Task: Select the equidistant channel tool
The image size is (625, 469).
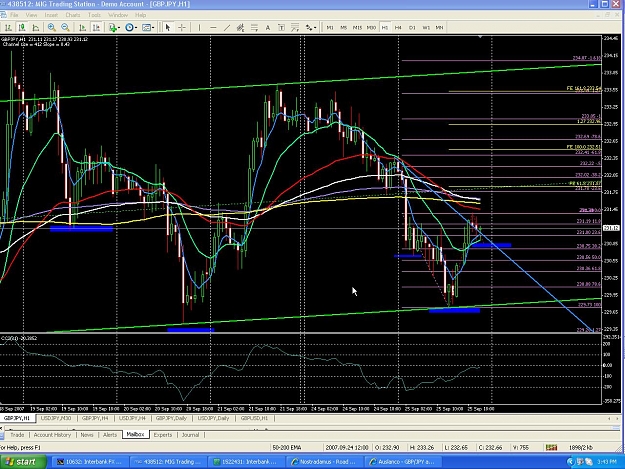Action: 240,27
